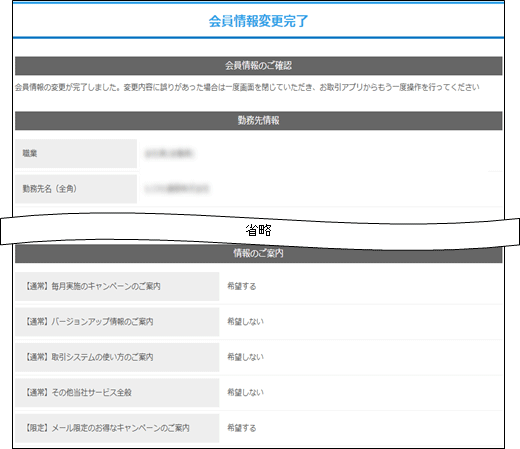Select the 会員情報のご確認 section header
The width and height of the screenshot is (520, 449).
[258, 66]
